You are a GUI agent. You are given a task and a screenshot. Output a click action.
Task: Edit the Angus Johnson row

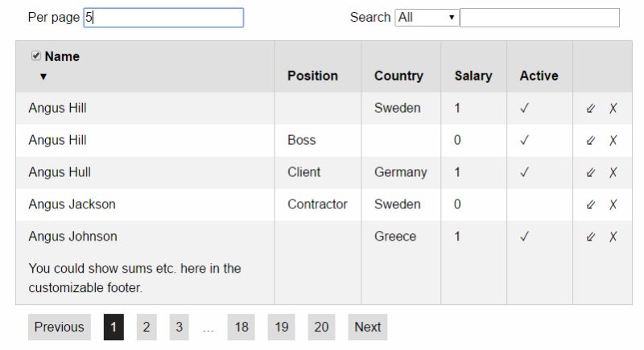tap(590, 237)
